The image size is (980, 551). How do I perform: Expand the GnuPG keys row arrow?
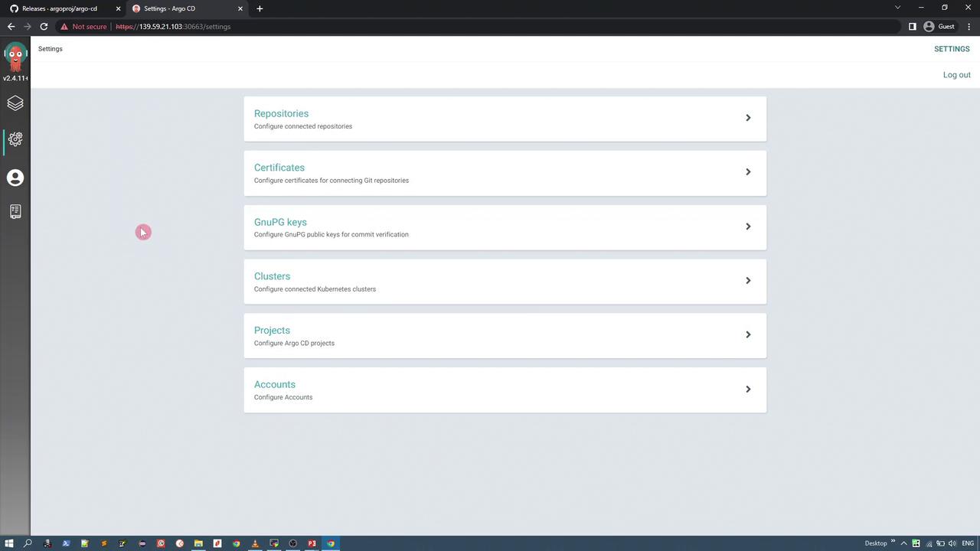[x=748, y=226]
